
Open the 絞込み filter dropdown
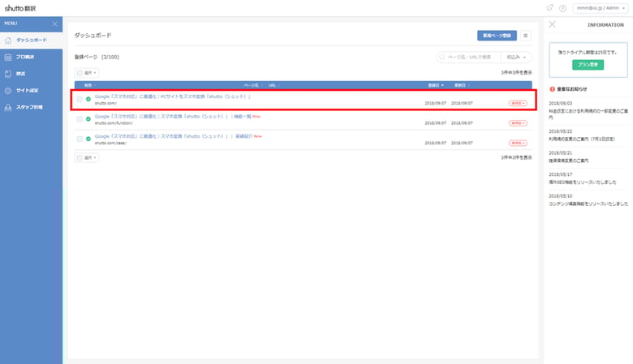(516, 58)
